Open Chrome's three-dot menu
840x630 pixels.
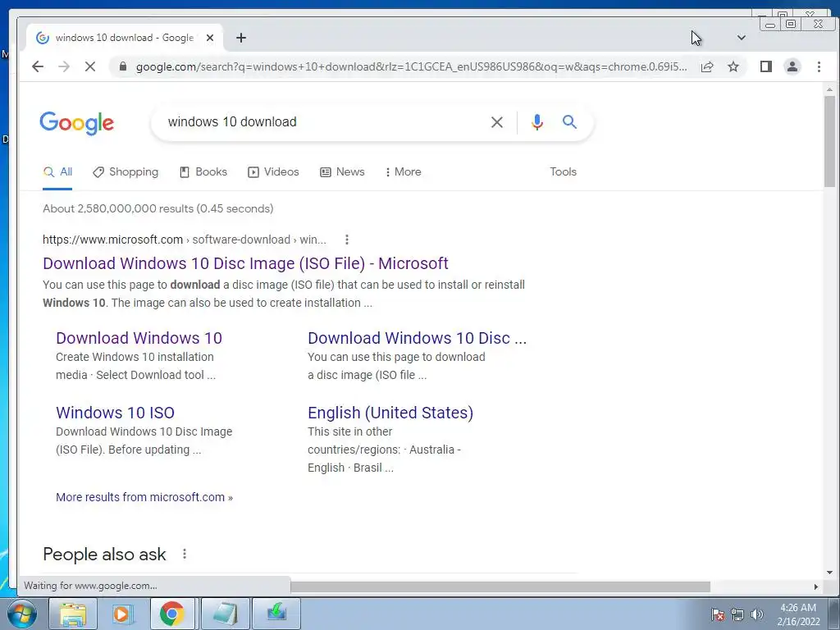819,66
